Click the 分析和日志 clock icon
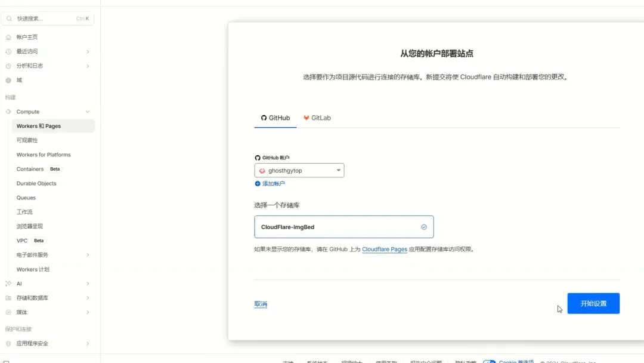 tap(8, 66)
